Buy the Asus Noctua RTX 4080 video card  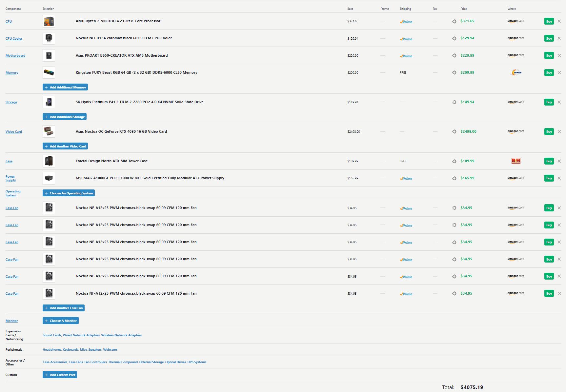549,131
